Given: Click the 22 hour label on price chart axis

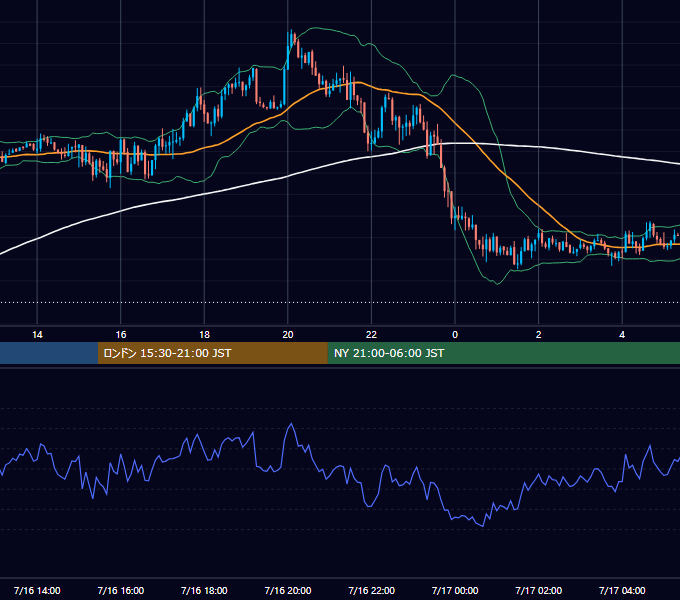Looking at the screenshot, I should 371,335.
